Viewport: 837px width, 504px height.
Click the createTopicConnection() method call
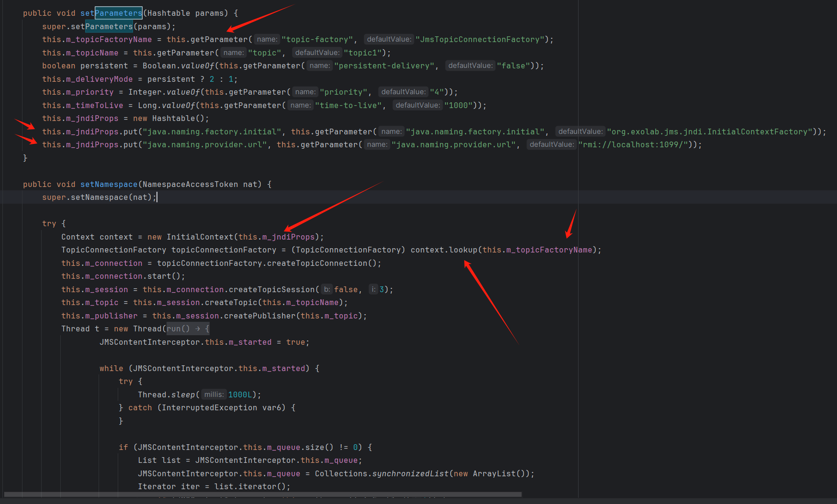(x=322, y=263)
